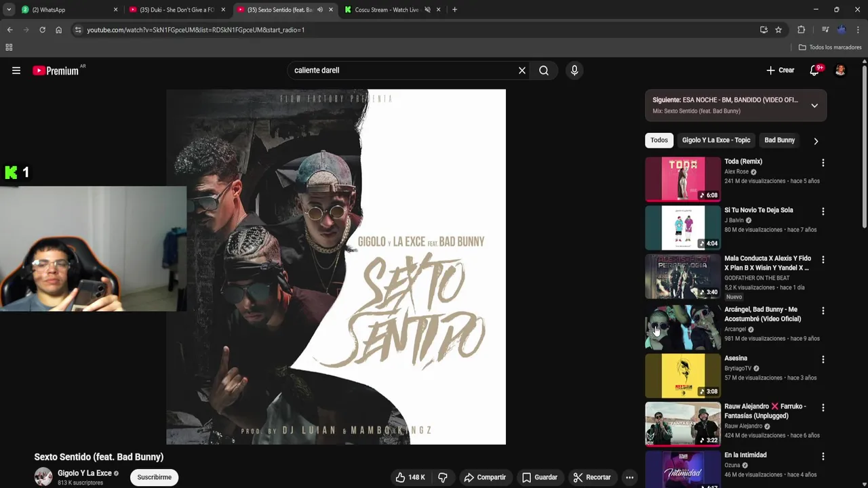Viewport: 868px width, 488px height.
Task: Open options menu for Si Tu Novio Te Deja Sola
Action: (x=823, y=211)
